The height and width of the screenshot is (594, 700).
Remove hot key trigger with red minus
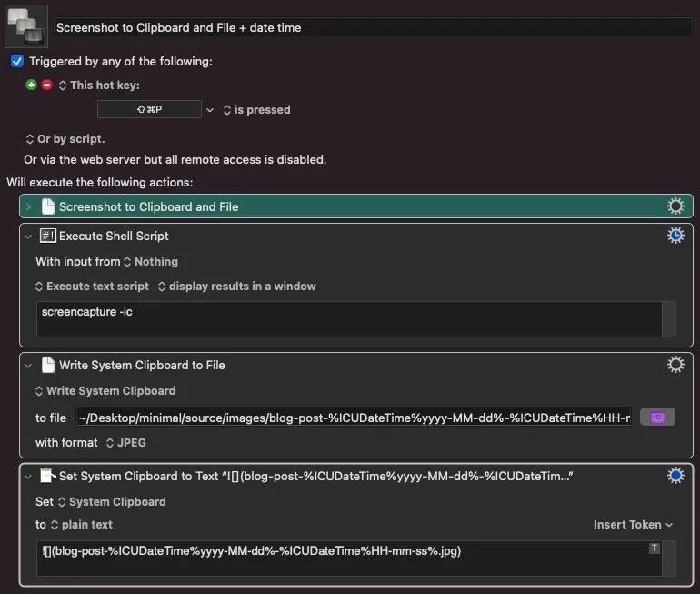coord(47,85)
